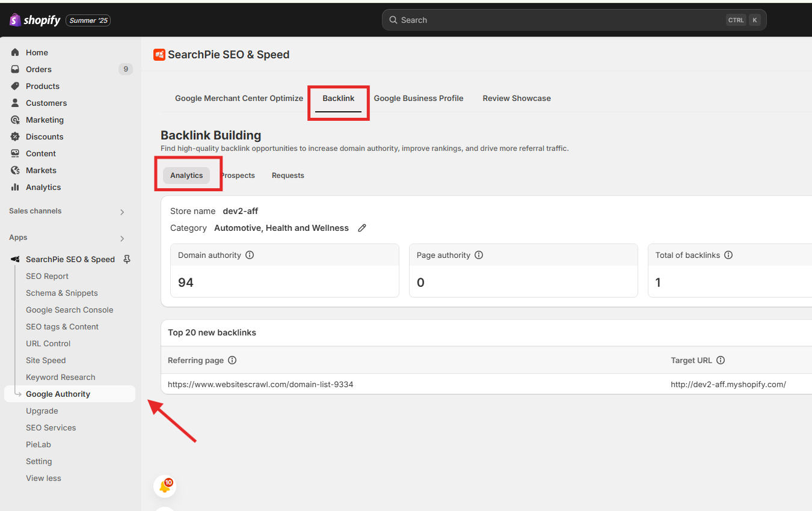This screenshot has width=812, height=511.
Task: Open the Prospects sub-tab
Action: tap(238, 176)
